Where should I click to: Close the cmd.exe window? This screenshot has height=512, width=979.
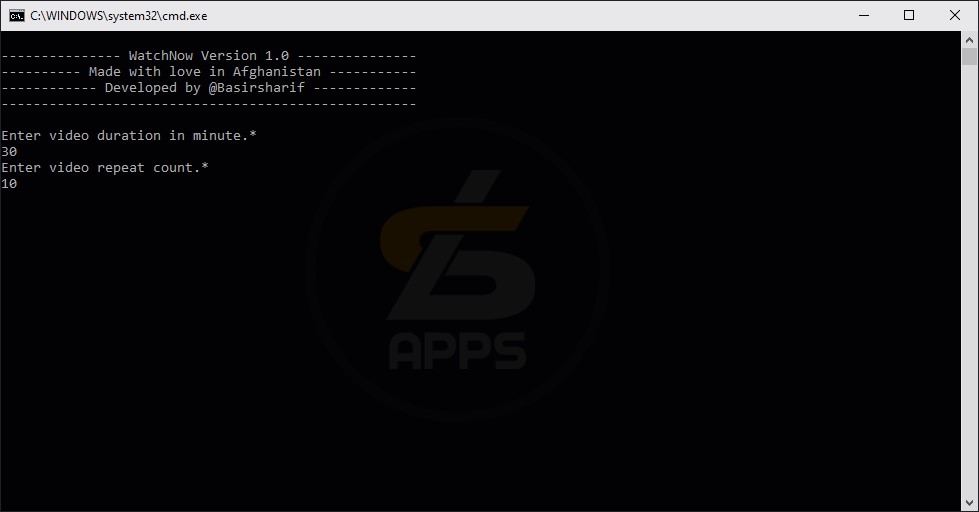(955, 16)
